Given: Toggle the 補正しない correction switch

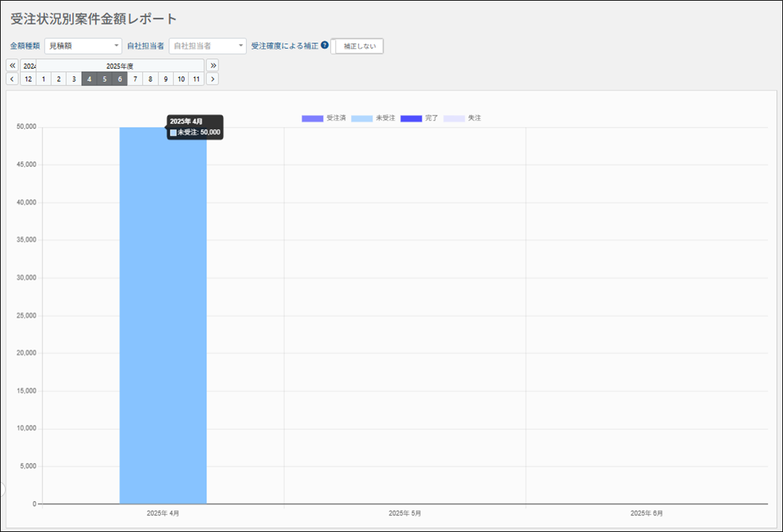Looking at the screenshot, I should pos(358,46).
